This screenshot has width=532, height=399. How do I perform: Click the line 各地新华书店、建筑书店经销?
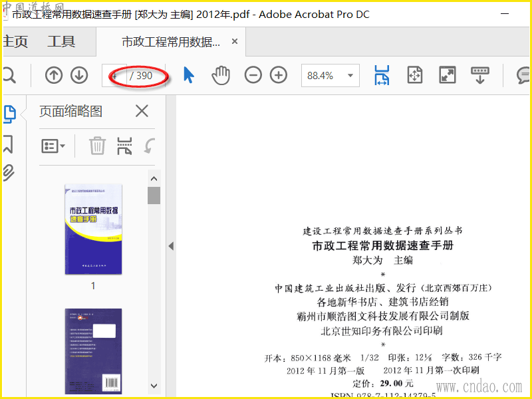(382, 302)
